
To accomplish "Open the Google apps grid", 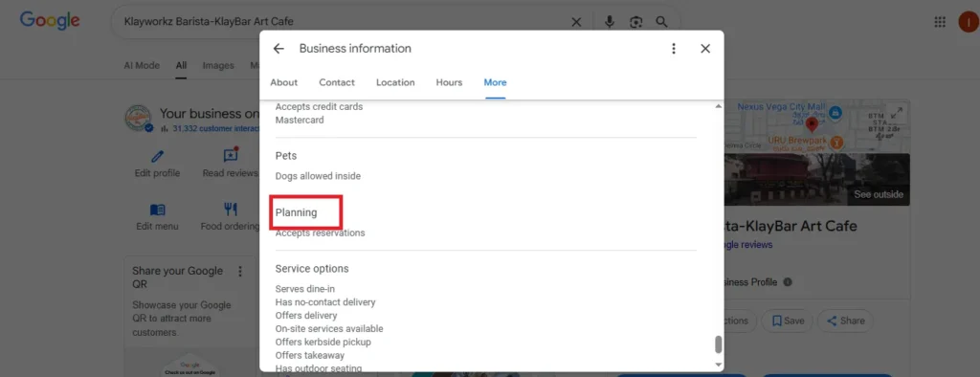I will pyautogui.click(x=940, y=22).
